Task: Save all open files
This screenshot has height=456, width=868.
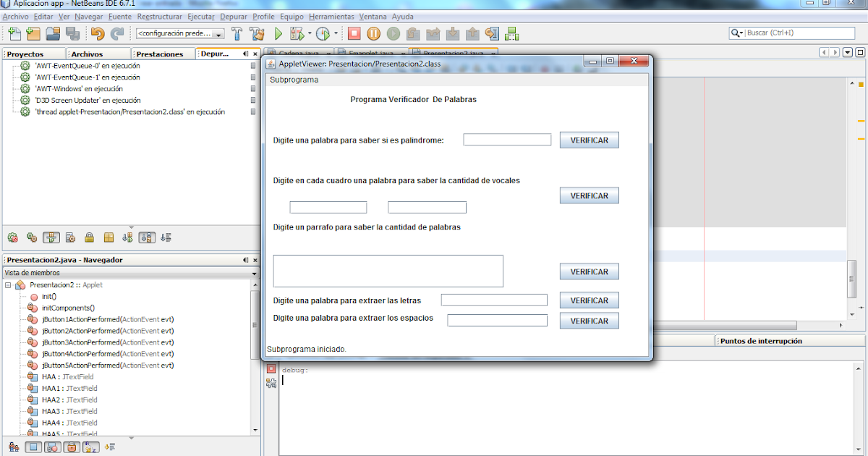Action: (x=72, y=33)
